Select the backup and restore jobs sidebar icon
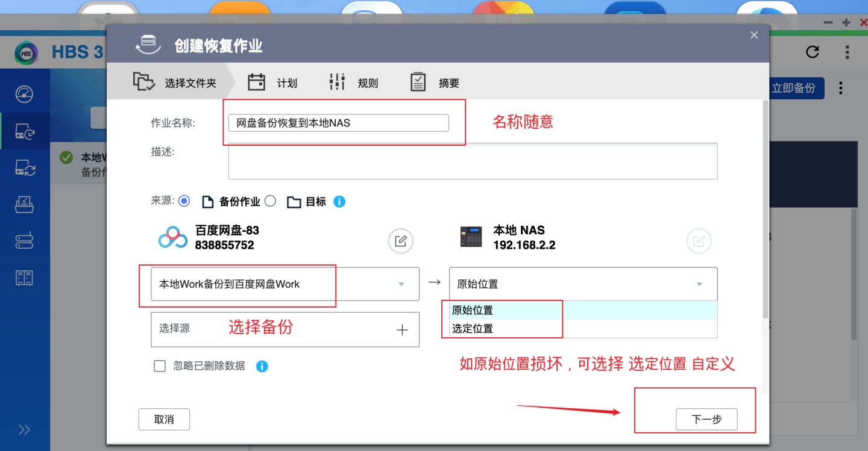 click(x=24, y=131)
